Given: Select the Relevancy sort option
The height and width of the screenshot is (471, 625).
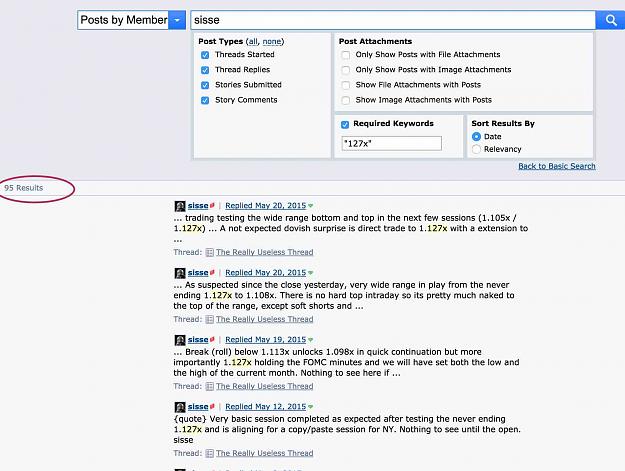Looking at the screenshot, I should coord(476,149).
